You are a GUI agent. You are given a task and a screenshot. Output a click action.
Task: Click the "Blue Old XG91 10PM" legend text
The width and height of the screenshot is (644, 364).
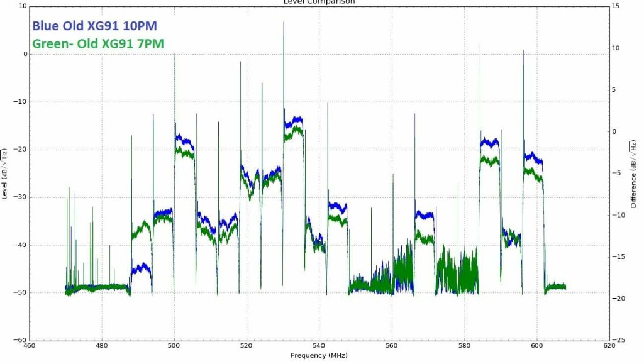[x=94, y=26]
